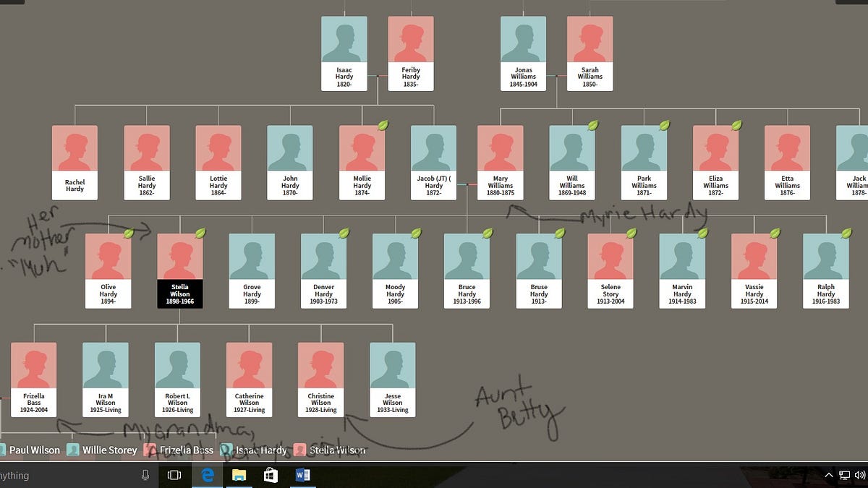The height and width of the screenshot is (488, 868).
Task: Select Isaac Hardy in the bottom bar
Action: (254, 450)
